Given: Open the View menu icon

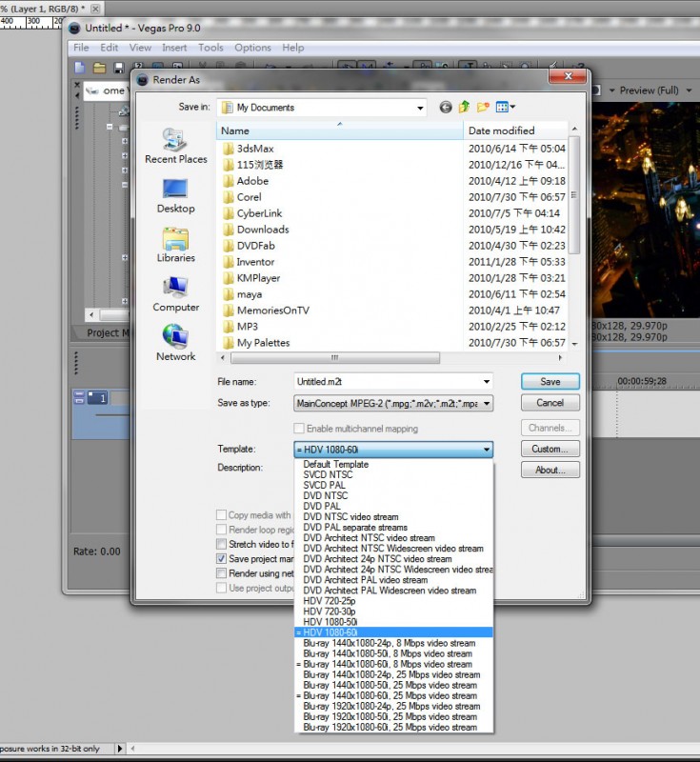Looking at the screenshot, I should 505,108.
